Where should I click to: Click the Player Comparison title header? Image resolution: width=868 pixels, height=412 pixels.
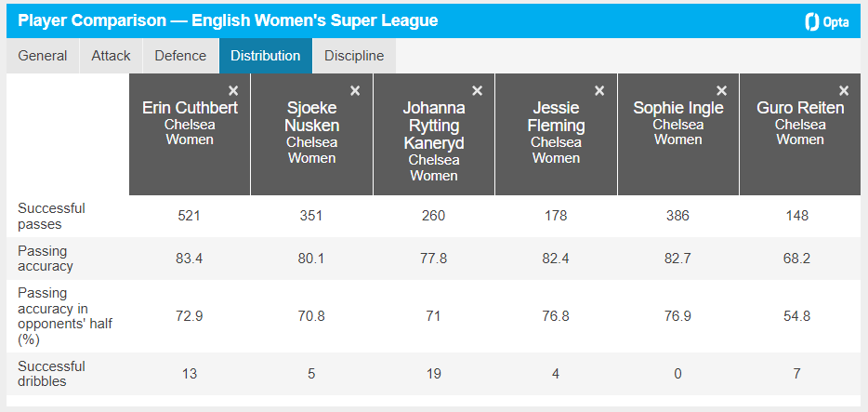(x=228, y=20)
